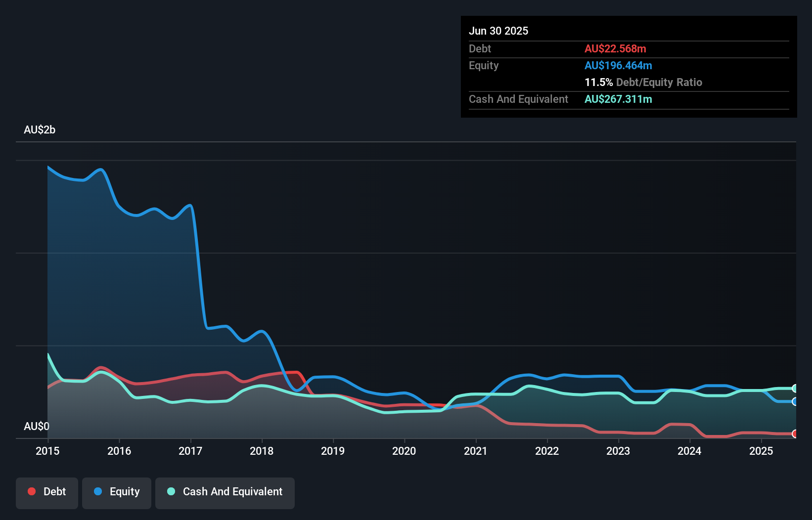Click the 2020 label on the x-axis
This screenshot has width=812, height=520.
click(x=404, y=451)
